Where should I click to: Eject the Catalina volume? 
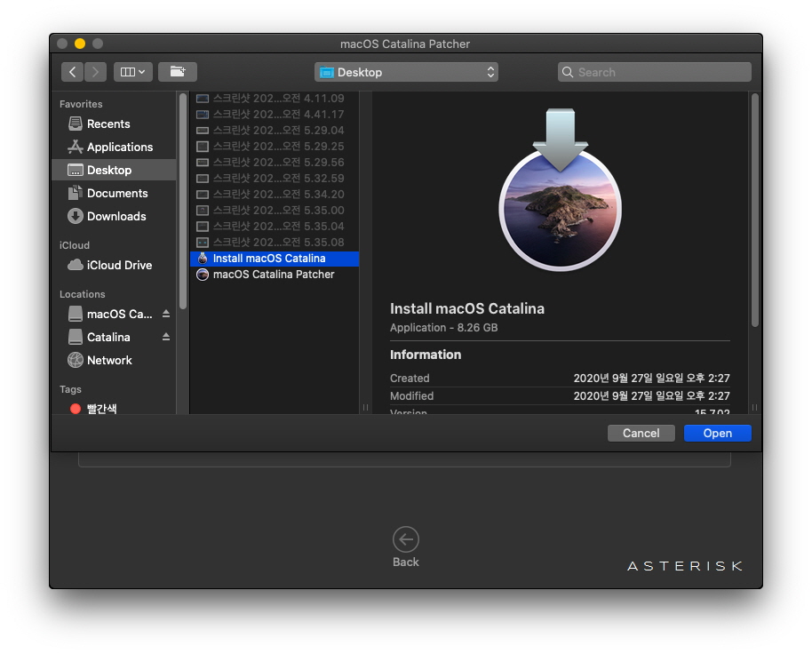(x=166, y=337)
